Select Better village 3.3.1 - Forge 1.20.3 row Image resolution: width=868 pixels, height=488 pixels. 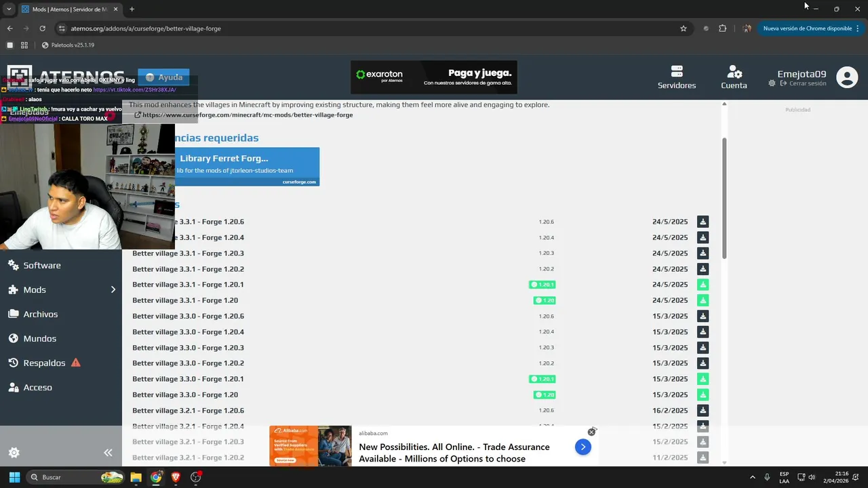(420, 253)
